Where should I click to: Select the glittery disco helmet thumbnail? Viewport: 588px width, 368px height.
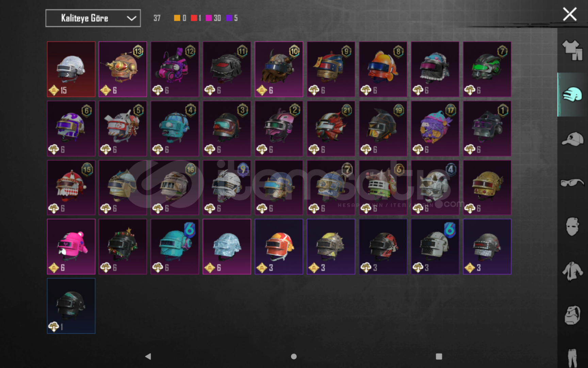pos(71,69)
